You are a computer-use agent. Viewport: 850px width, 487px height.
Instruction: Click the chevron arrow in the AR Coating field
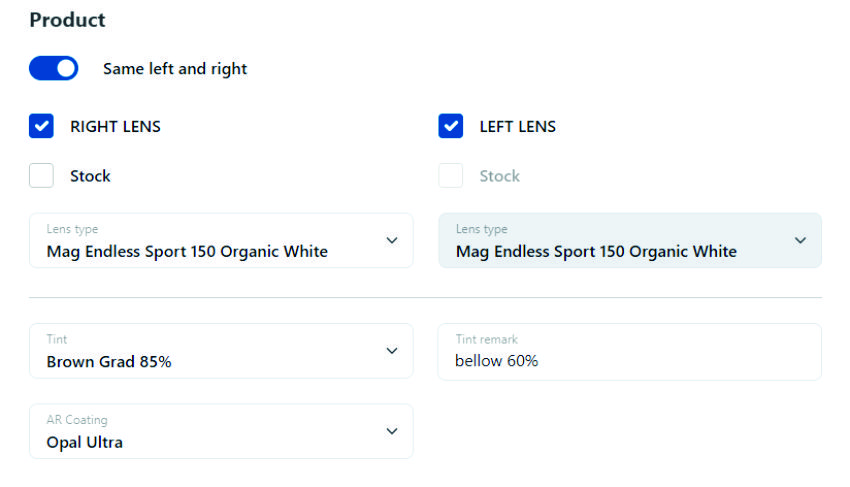point(392,431)
